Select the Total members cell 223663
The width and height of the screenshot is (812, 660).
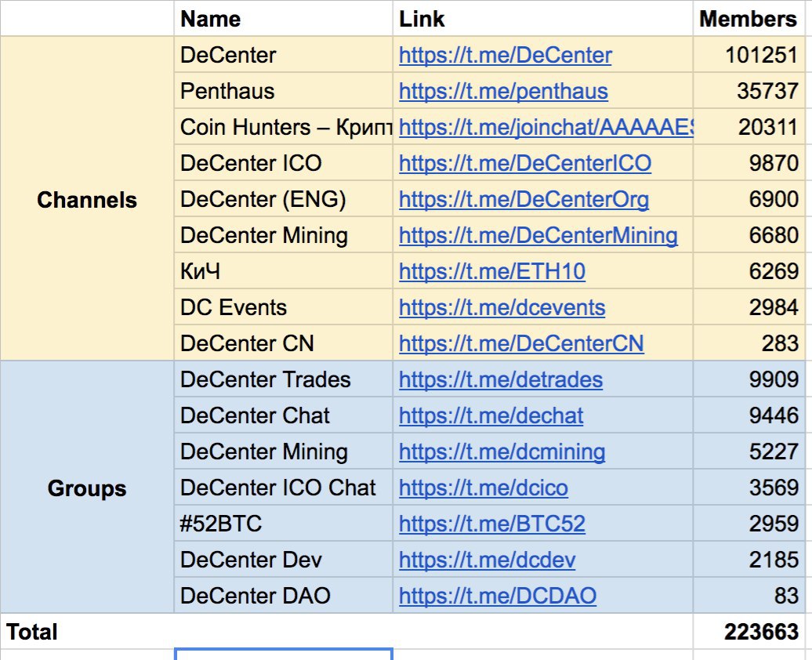(749, 632)
